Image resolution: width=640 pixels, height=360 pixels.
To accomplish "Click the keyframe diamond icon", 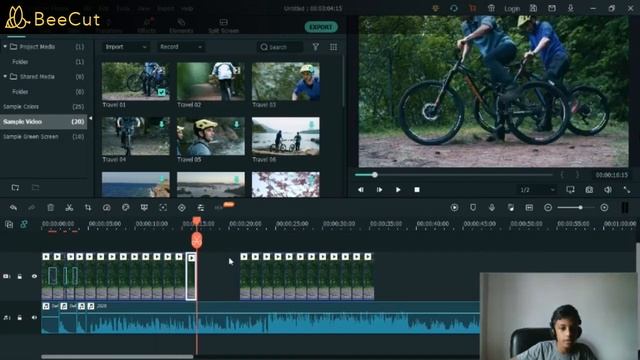I will pyautogui.click(x=182, y=208).
